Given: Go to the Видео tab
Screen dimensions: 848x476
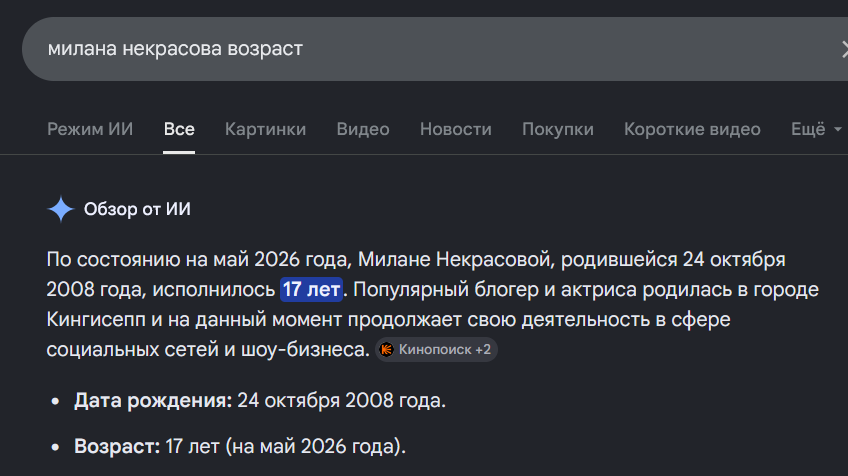Looking at the screenshot, I should (363, 129).
